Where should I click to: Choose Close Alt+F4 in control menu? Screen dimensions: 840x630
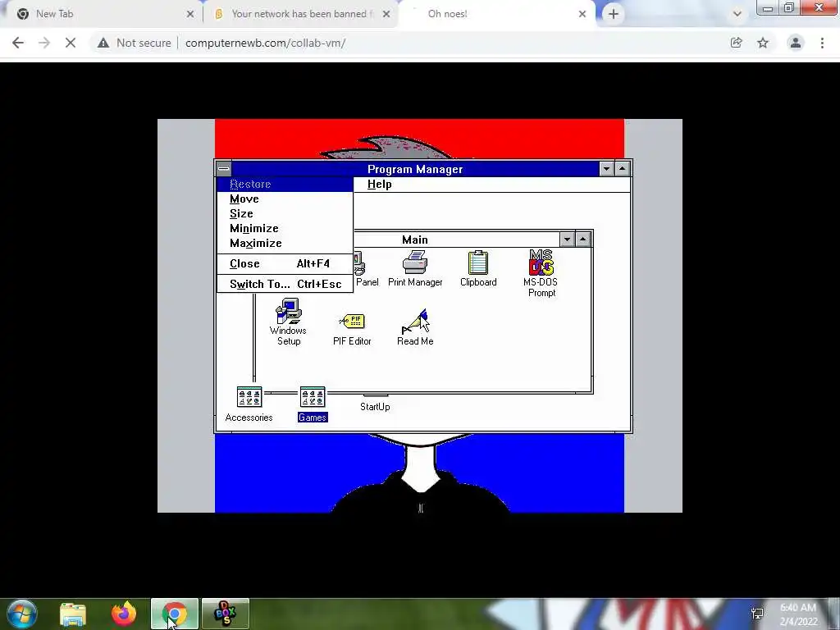pyautogui.click(x=285, y=263)
